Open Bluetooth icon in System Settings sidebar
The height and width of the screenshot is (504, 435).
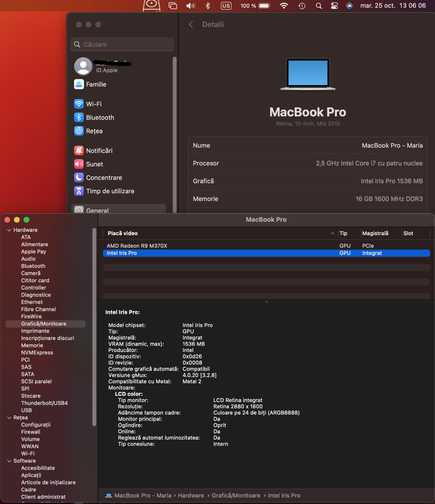(x=79, y=117)
